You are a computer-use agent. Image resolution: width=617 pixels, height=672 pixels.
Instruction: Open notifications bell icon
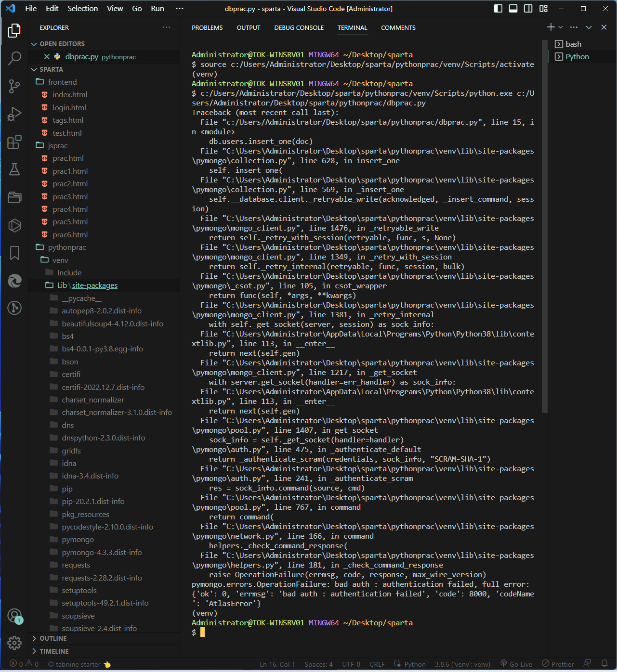(604, 664)
